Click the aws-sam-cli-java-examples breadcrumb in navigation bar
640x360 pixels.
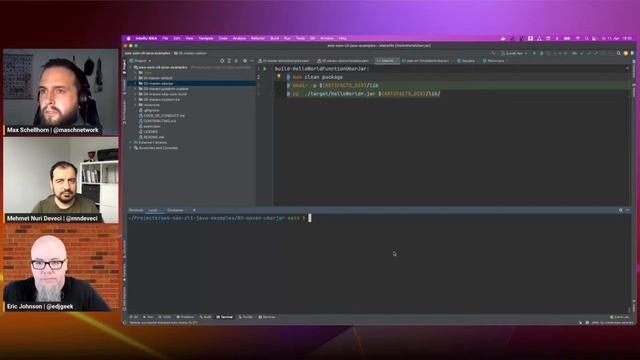coord(147,53)
